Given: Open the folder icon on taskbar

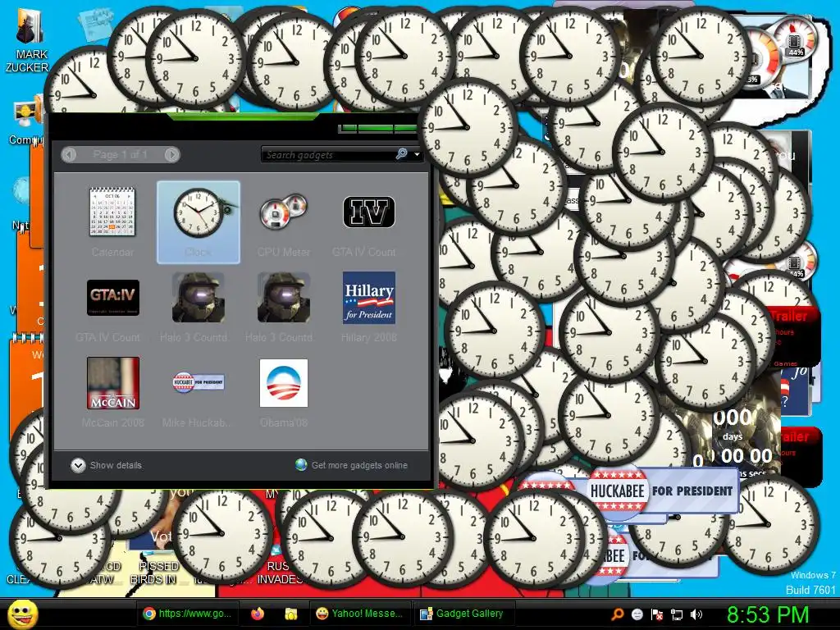Looking at the screenshot, I should click(291, 614).
